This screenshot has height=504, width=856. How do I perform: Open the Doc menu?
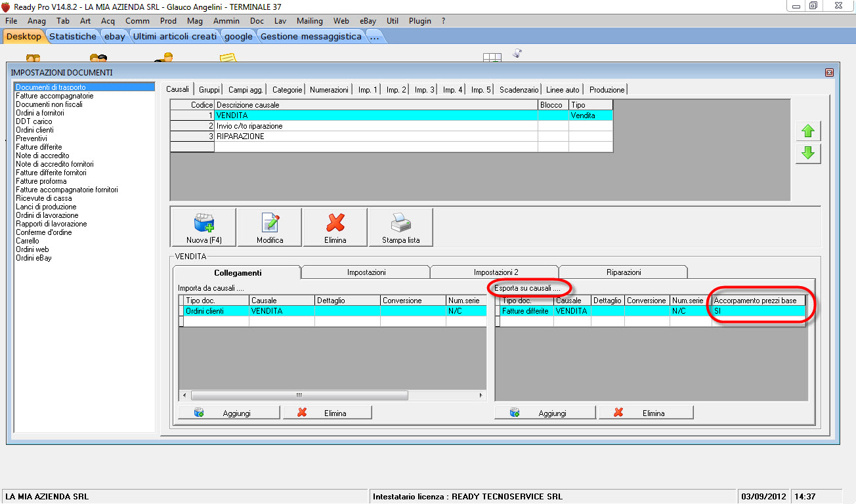tap(257, 21)
